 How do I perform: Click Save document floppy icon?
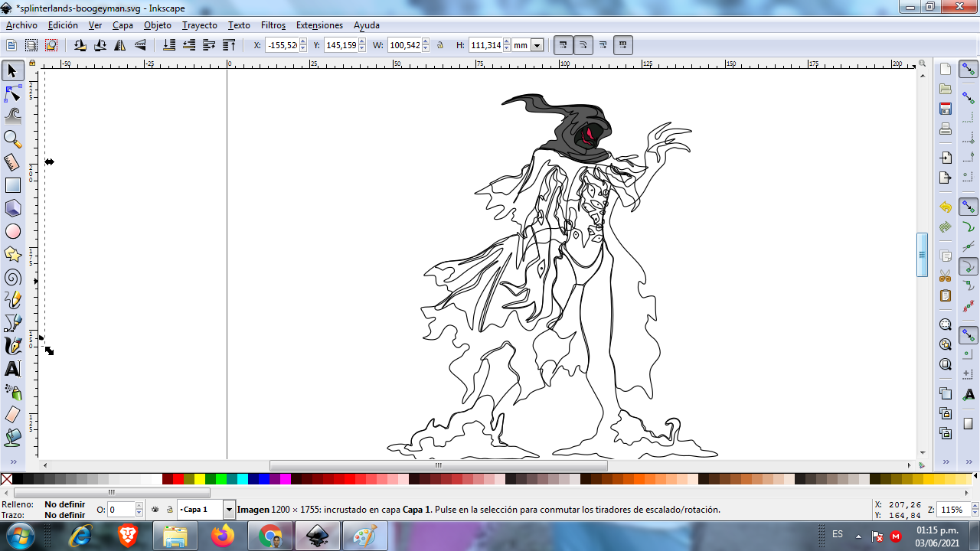point(946,109)
